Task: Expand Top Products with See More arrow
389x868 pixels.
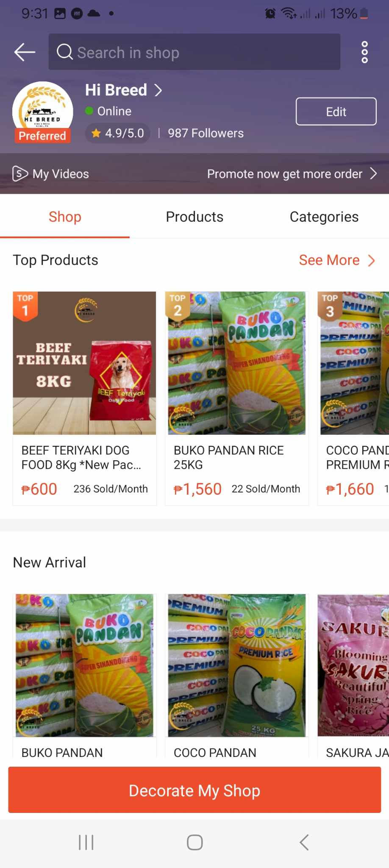Action: coord(371,260)
